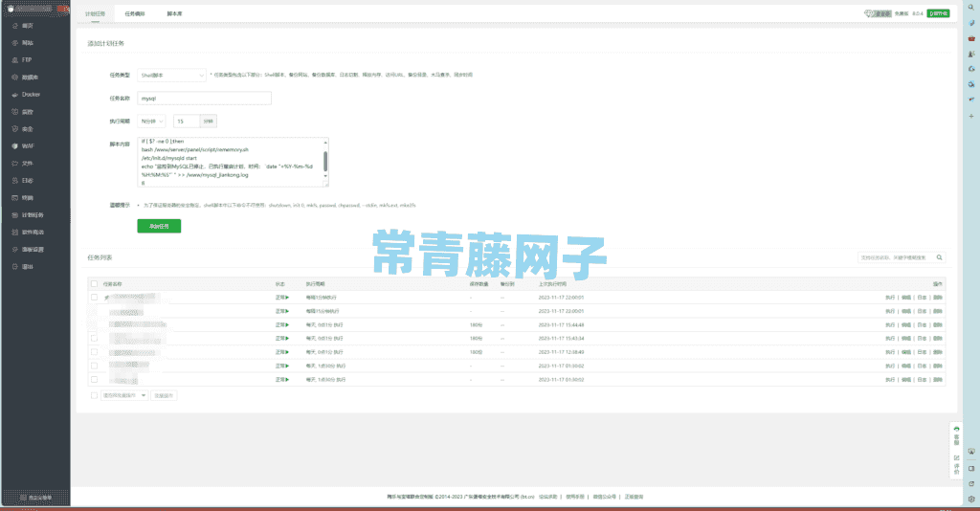This screenshot has width=980, height=511.
Task: Open the 正版查询 footer link
Action: pos(634,497)
